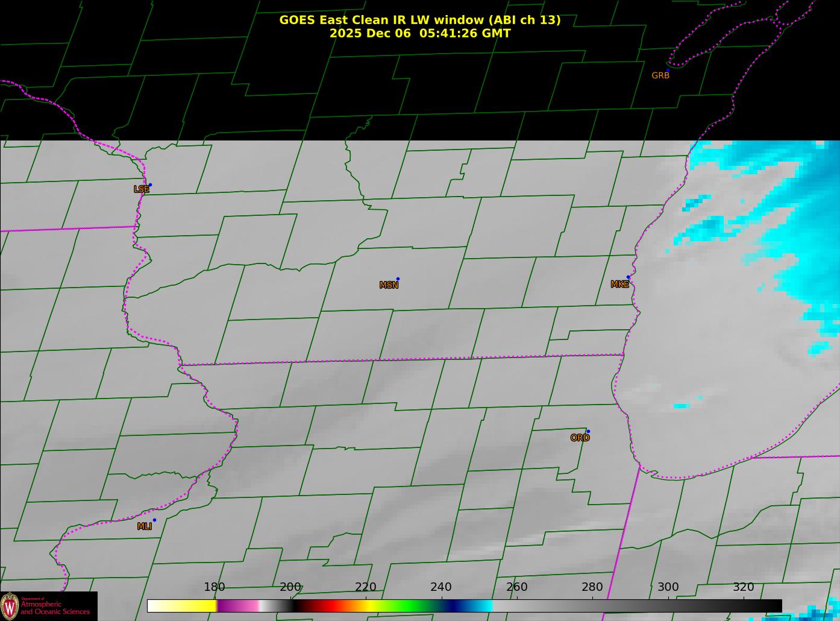Click the blue dot marking ORD
Viewport: 840px width, 621px height.
point(588,432)
